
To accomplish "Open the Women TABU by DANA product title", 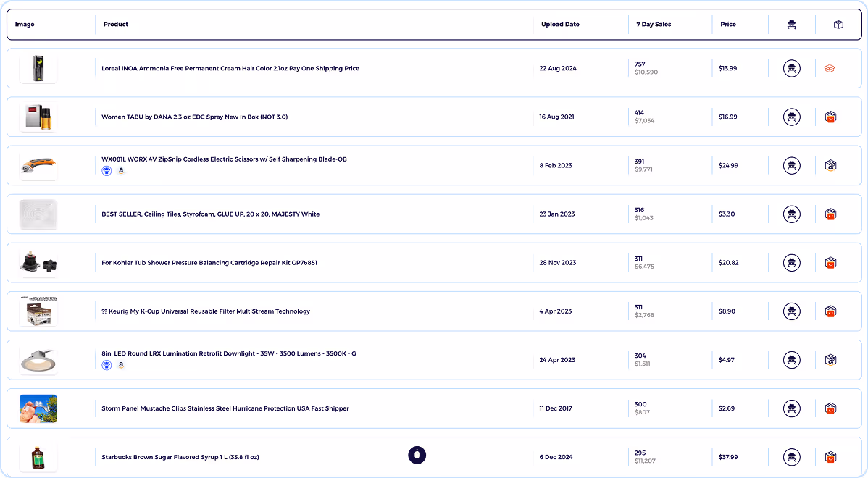I will click(194, 117).
